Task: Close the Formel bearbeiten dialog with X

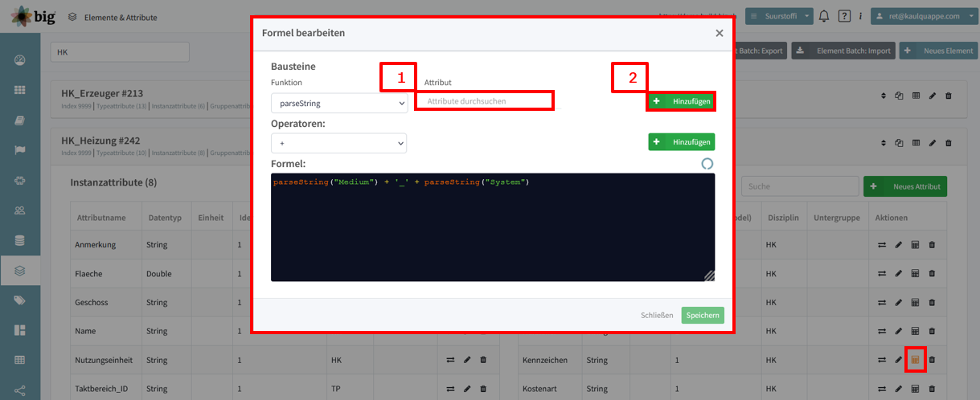Action: tap(719, 33)
